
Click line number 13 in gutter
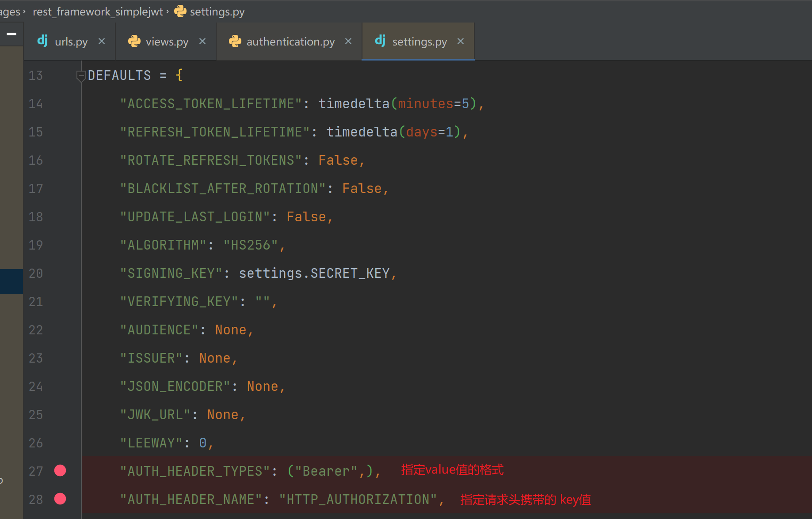(36, 76)
